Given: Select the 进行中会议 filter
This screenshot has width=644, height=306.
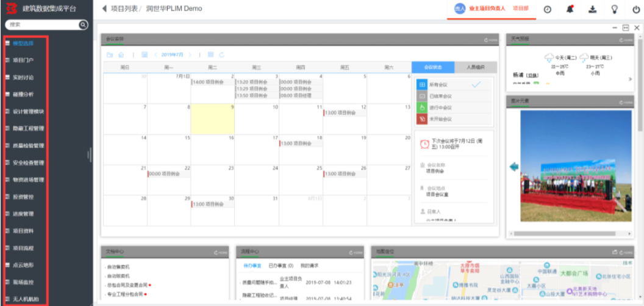Looking at the screenshot, I should click(x=454, y=107).
